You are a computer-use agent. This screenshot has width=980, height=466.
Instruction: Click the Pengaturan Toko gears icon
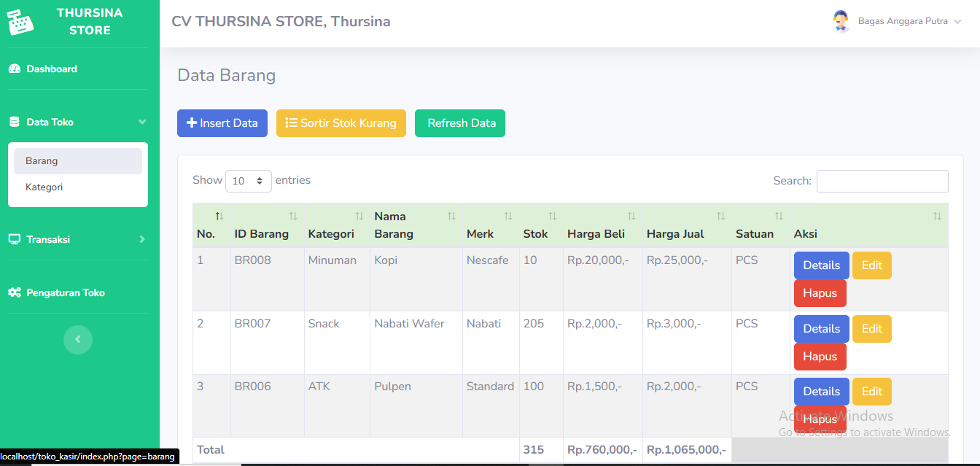pyautogui.click(x=14, y=292)
